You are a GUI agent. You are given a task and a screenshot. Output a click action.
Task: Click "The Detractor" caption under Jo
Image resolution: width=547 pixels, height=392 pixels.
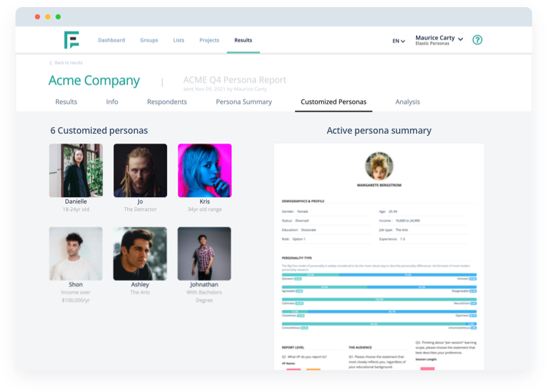[140, 209]
